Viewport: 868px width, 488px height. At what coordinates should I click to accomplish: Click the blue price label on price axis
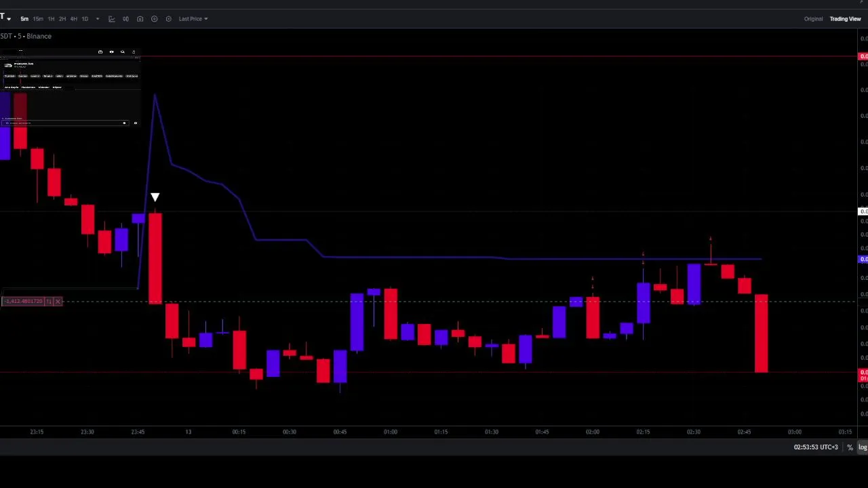pos(863,259)
